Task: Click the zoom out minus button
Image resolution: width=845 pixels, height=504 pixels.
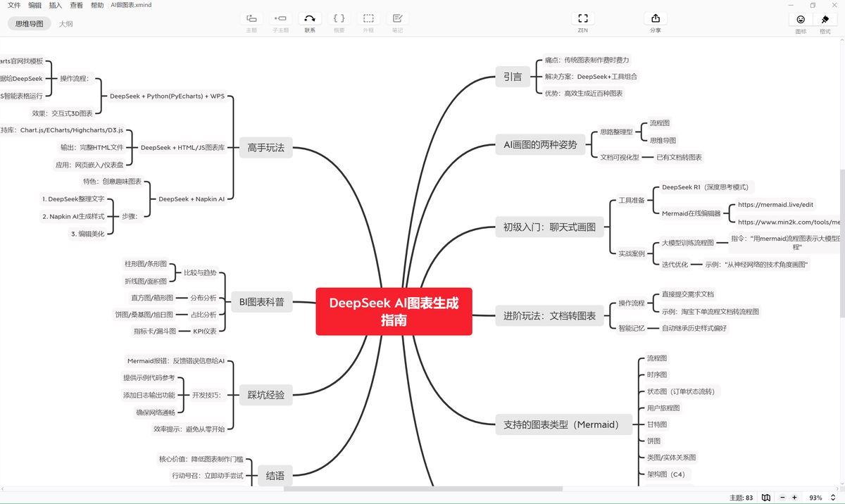Action: point(782,497)
